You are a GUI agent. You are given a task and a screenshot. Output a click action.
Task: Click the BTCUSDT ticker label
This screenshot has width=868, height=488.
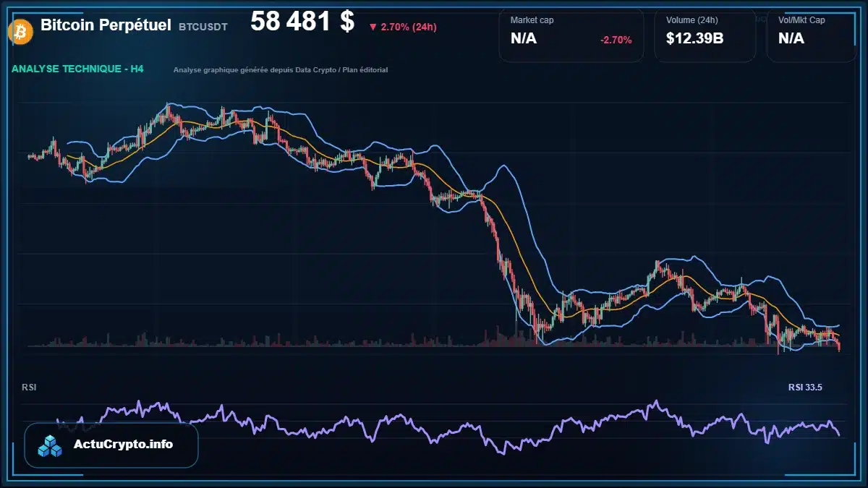pyautogui.click(x=203, y=27)
